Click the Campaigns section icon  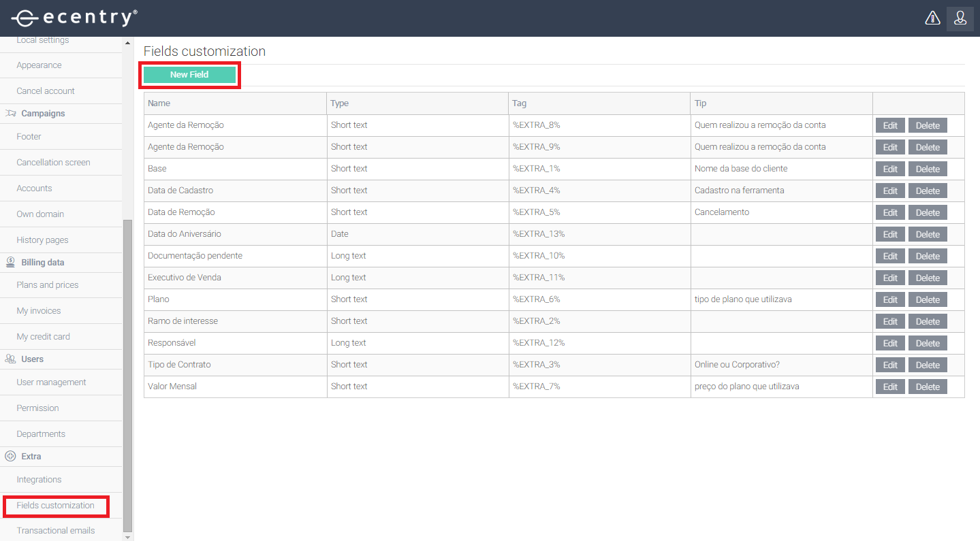pyautogui.click(x=10, y=114)
